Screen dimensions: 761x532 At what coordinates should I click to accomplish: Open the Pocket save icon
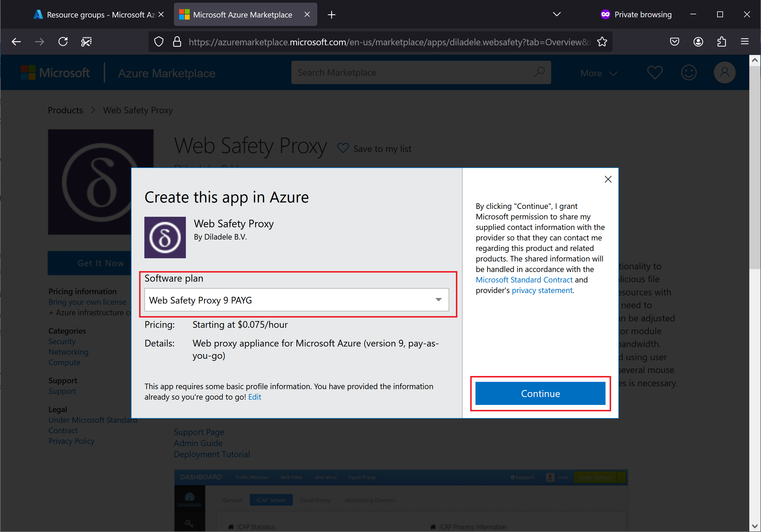coord(674,42)
